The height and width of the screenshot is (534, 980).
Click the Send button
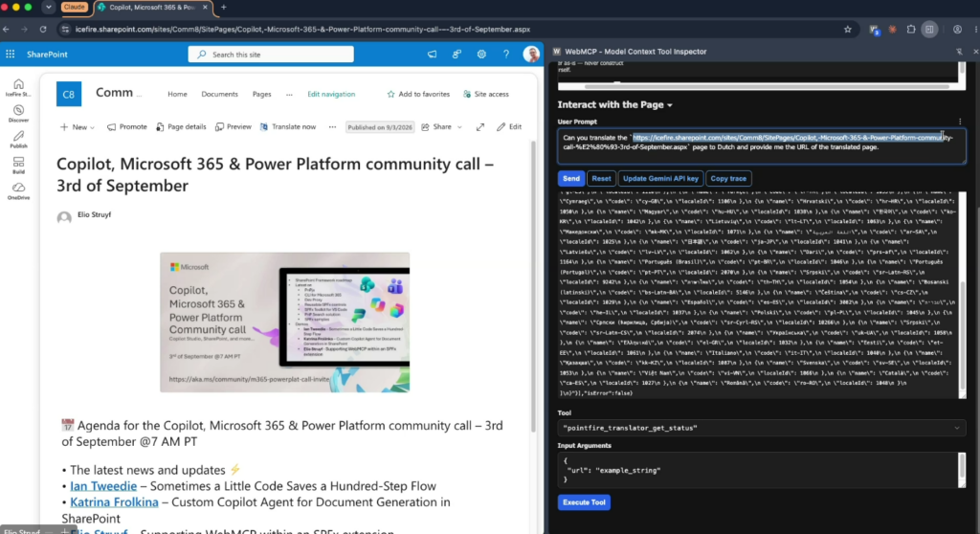point(571,179)
